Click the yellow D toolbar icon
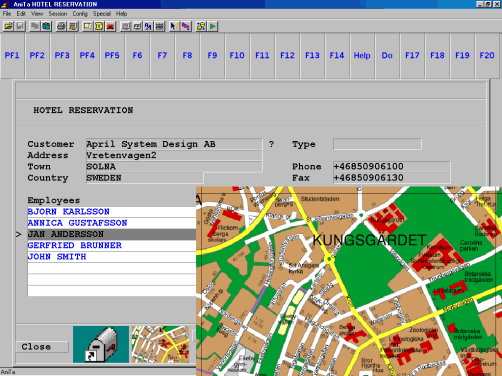The height and width of the screenshot is (376, 502). 99,26
